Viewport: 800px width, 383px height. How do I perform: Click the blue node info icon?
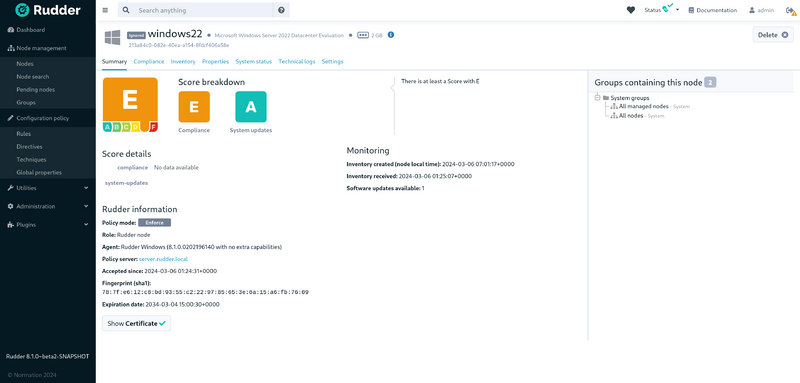click(x=391, y=35)
